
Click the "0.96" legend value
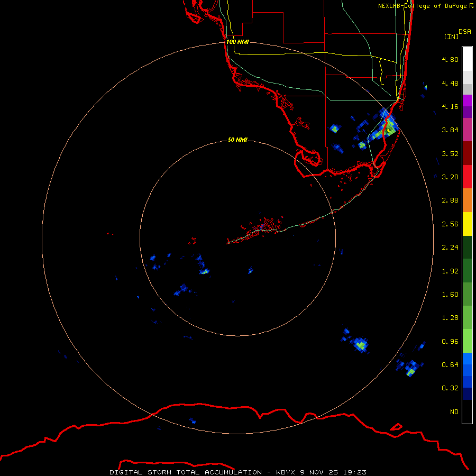coord(450,342)
